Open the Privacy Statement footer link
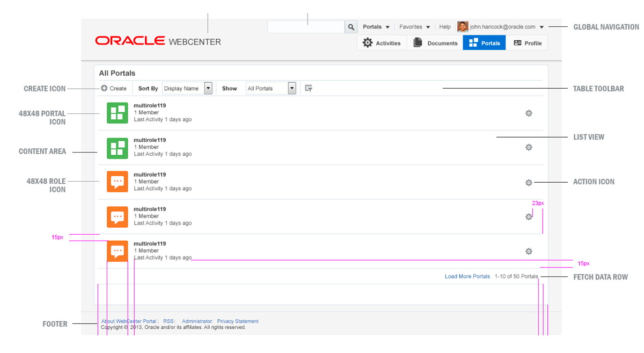Screen dimensions: 644x353 point(238,321)
